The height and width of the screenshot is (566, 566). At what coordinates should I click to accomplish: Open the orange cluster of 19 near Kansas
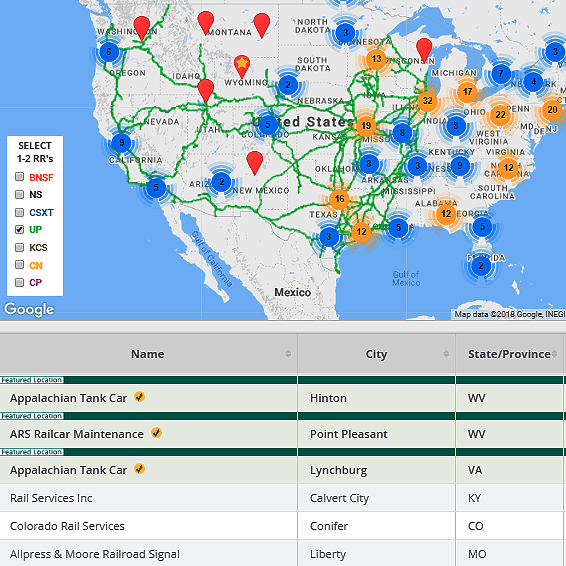tap(366, 126)
